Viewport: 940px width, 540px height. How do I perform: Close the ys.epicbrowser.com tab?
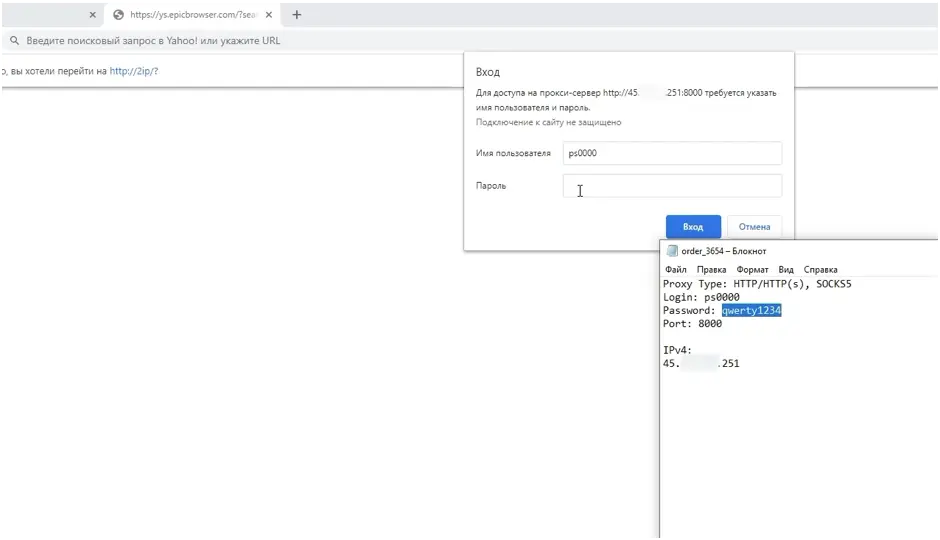pos(268,15)
